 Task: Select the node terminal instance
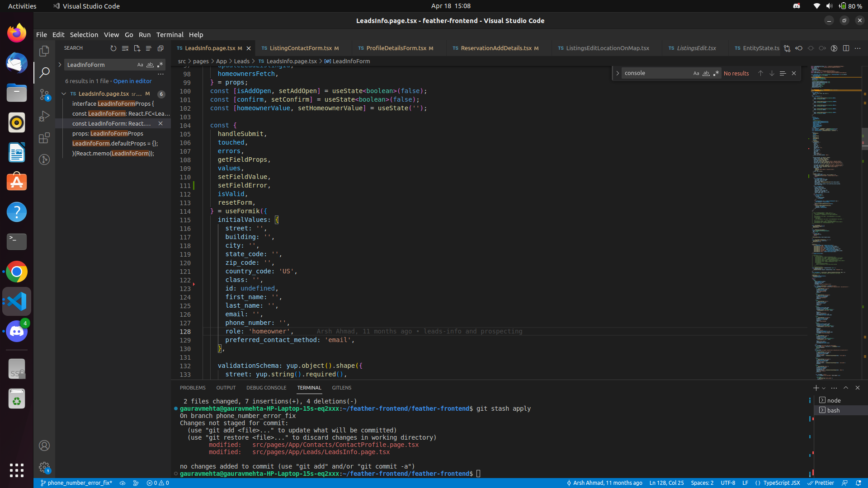pyautogui.click(x=833, y=400)
